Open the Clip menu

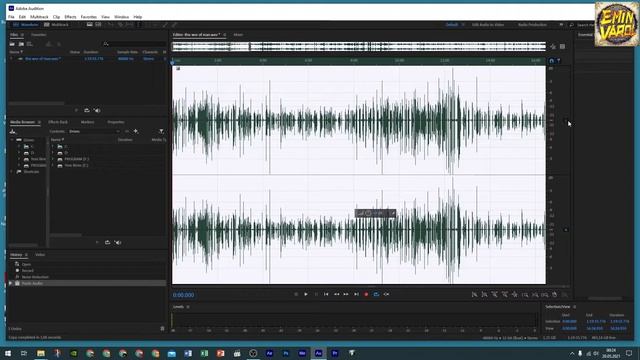(56, 17)
